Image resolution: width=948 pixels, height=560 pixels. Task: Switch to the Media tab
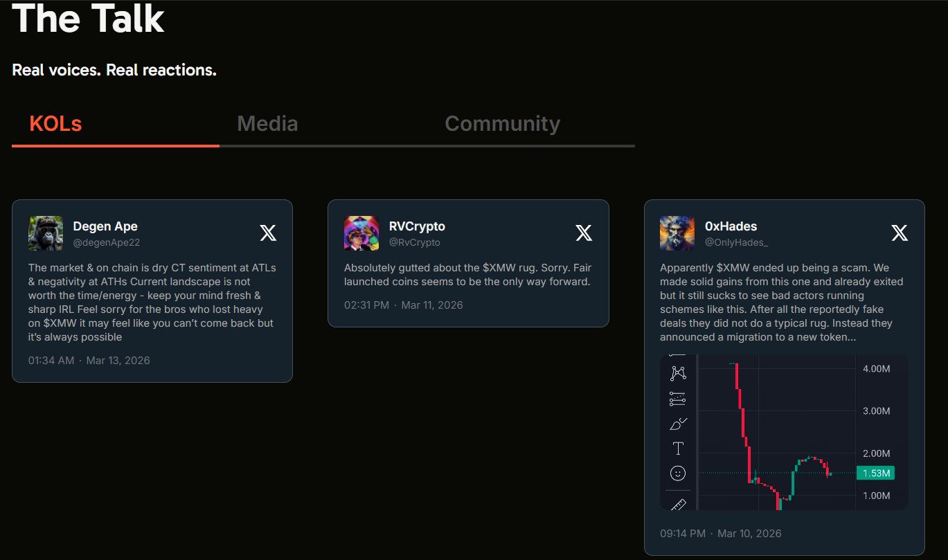point(267,124)
